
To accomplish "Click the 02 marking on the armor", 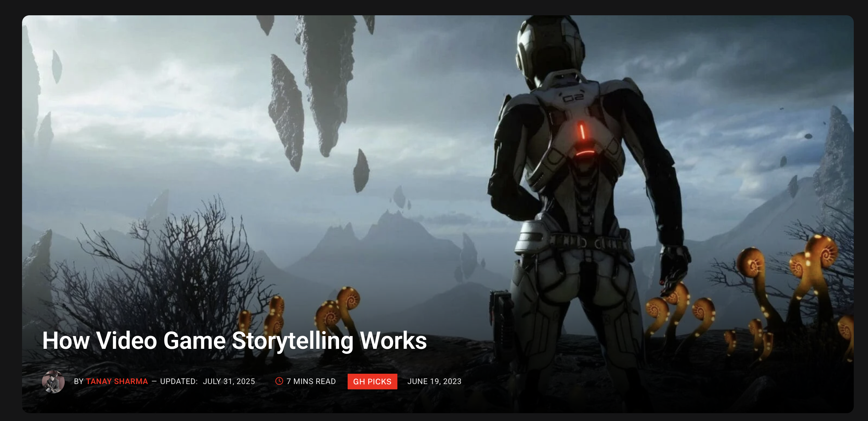I will (x=574, y=98).
